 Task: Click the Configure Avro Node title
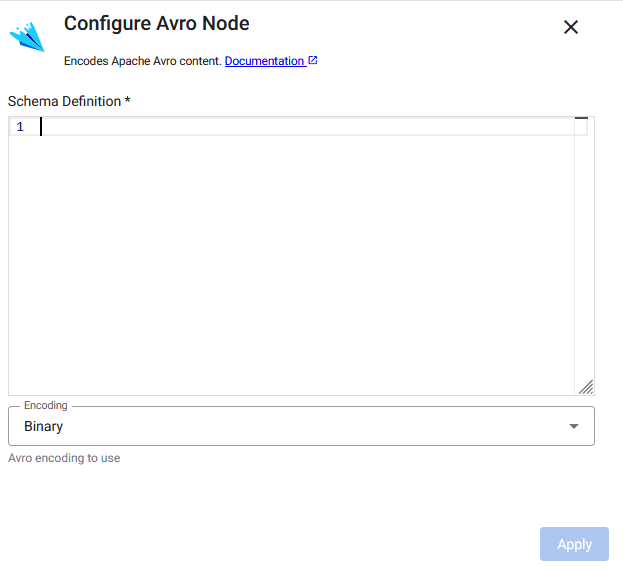click(x=156, y=23)
